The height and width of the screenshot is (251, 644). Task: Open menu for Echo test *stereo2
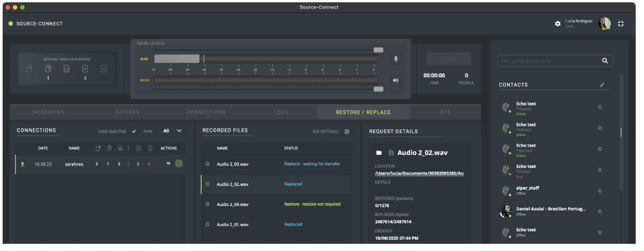(600, 149)
